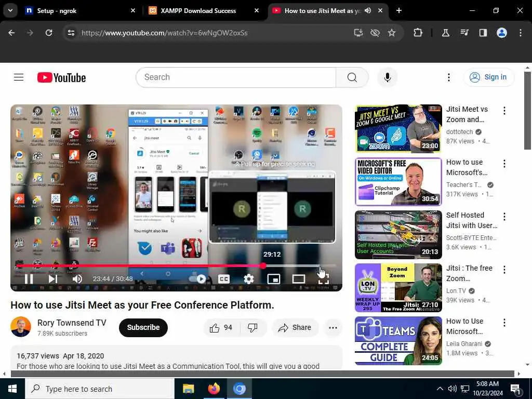The width and height of the screenshot is (532, 399).
Task: Open media controls icon in toolbar
Action: tap(464, 33)
